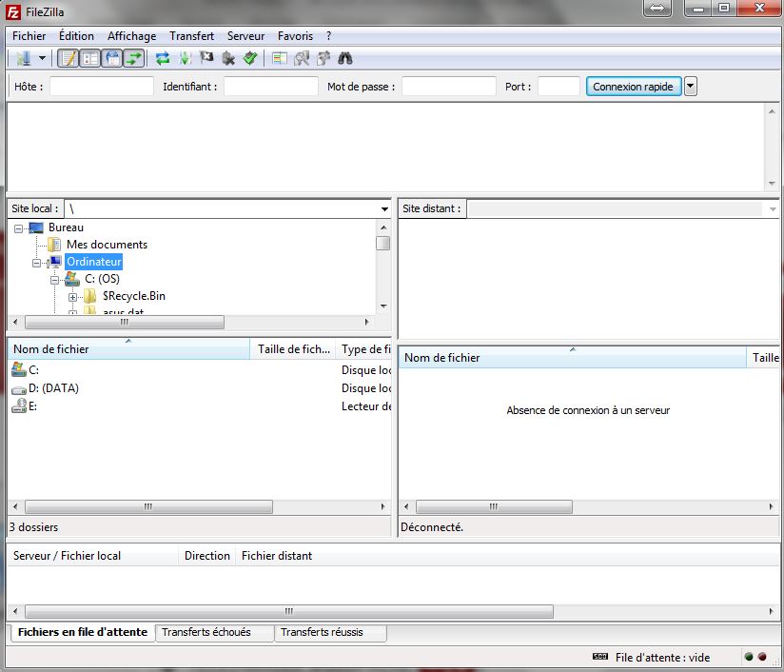Toggle the message log display
Viewport: 784px width, 672px height.
[69, 58]
